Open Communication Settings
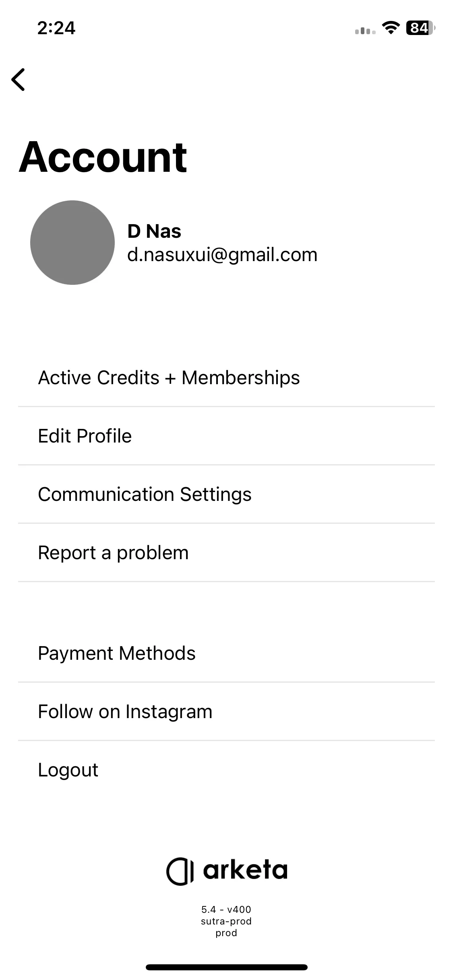This screenshot has height=980, width=453. click(226, 494)
